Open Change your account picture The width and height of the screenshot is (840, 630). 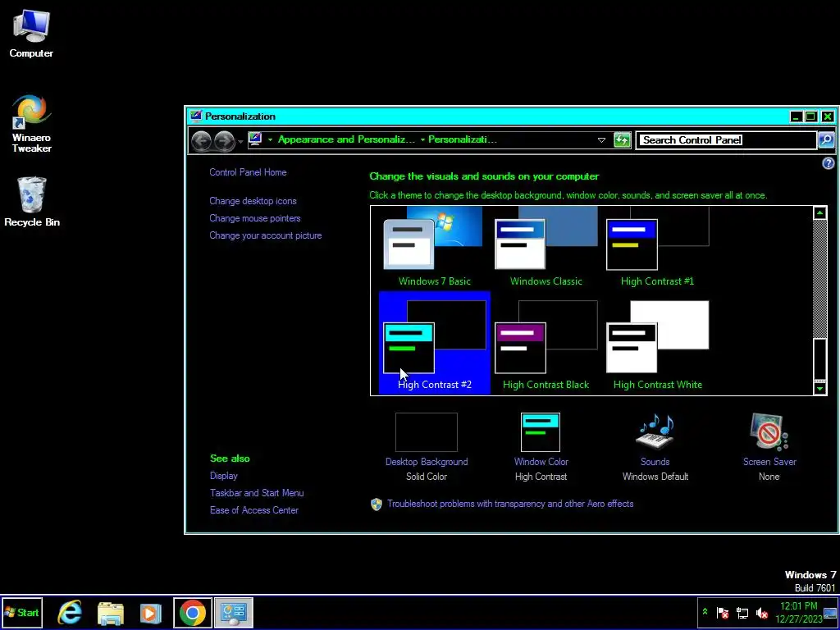click(x=266, y=235)
